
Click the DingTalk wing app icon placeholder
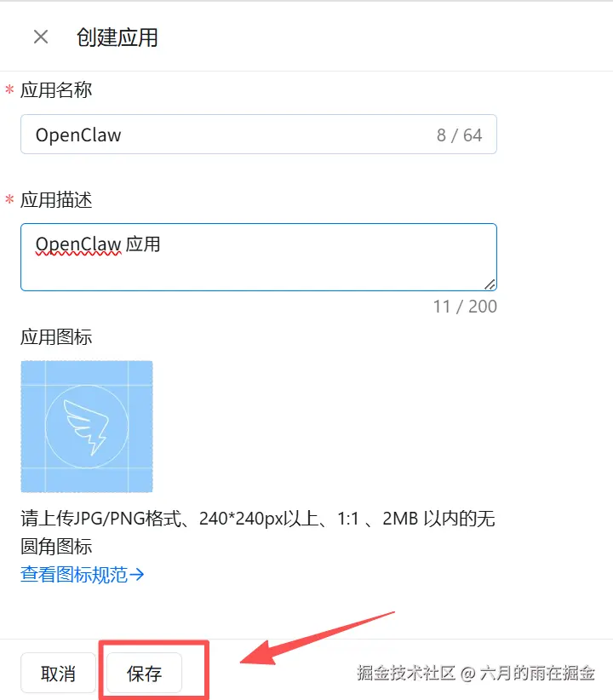click(87, 427)
